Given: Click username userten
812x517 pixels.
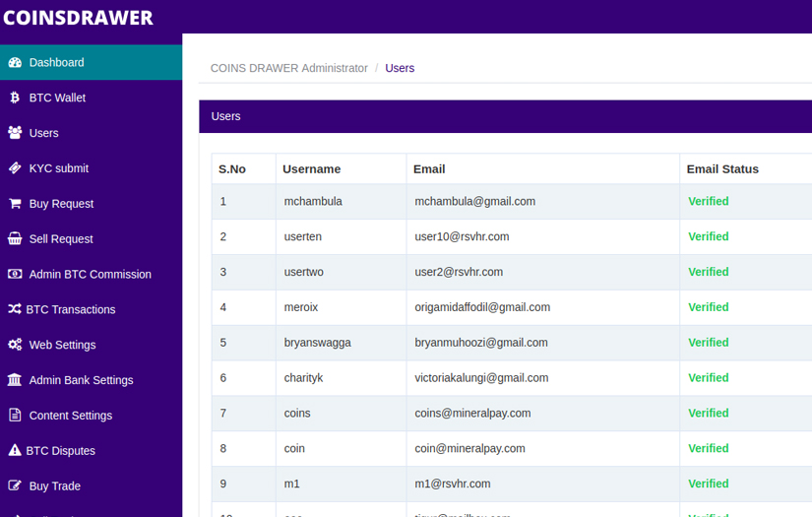Looking at the screenshot, I should [302, 236].
